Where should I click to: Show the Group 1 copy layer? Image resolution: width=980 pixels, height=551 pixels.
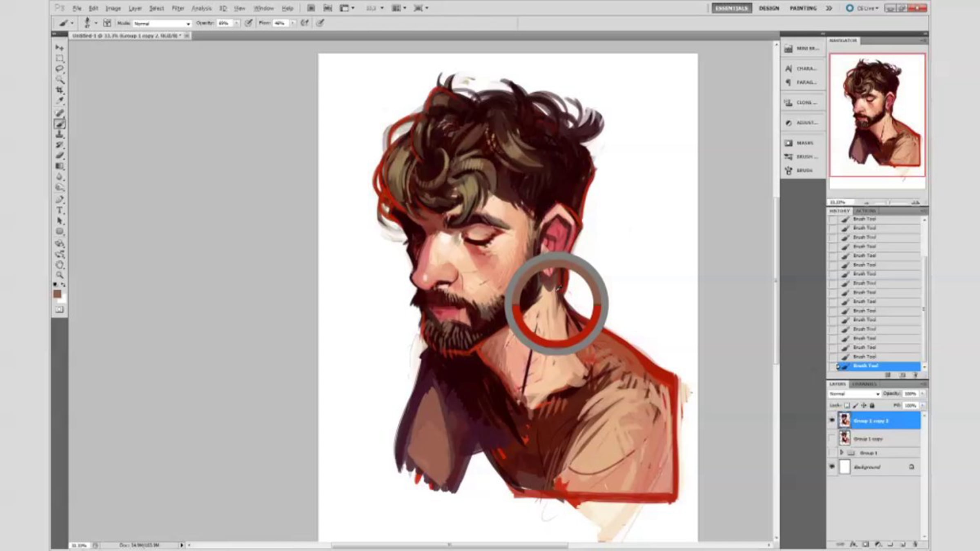pos(832,438)
